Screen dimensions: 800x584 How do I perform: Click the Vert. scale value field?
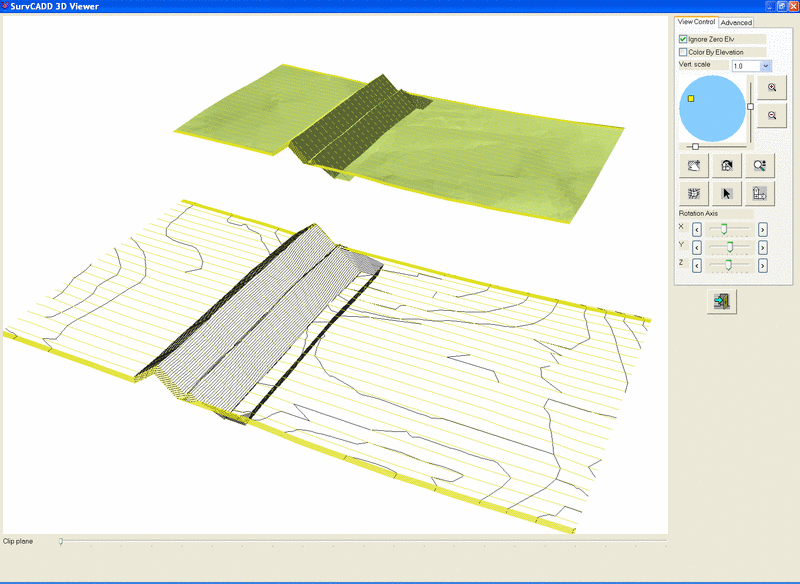746,66
